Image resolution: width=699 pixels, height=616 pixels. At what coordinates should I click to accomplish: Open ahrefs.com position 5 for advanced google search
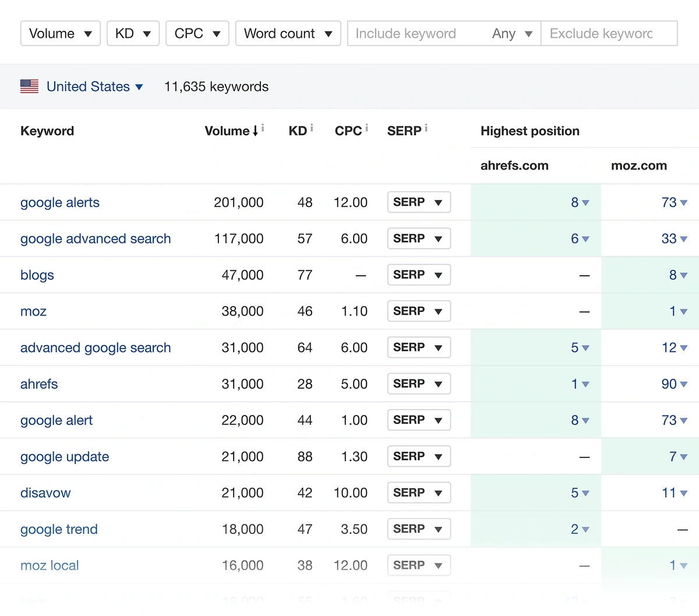(x=580, y=347)
